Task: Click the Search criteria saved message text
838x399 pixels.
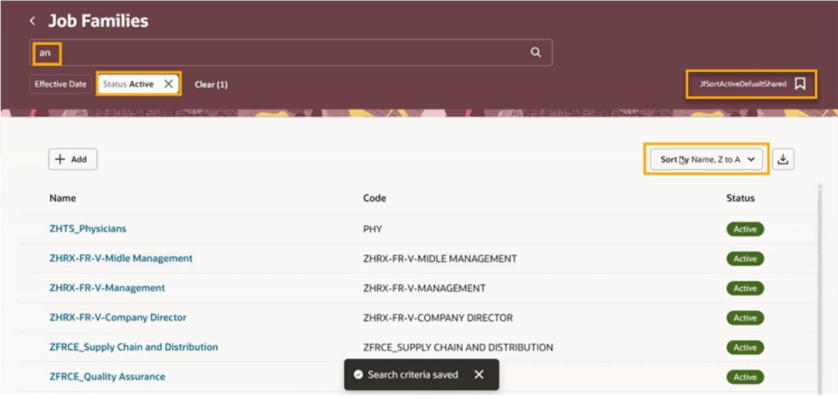Action: click(x=413, y=374)
